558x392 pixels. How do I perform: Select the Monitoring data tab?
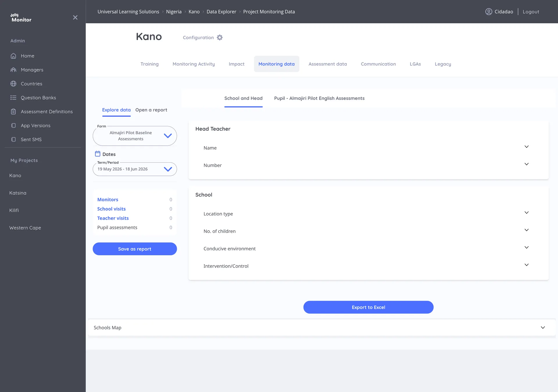coord(276,64)
